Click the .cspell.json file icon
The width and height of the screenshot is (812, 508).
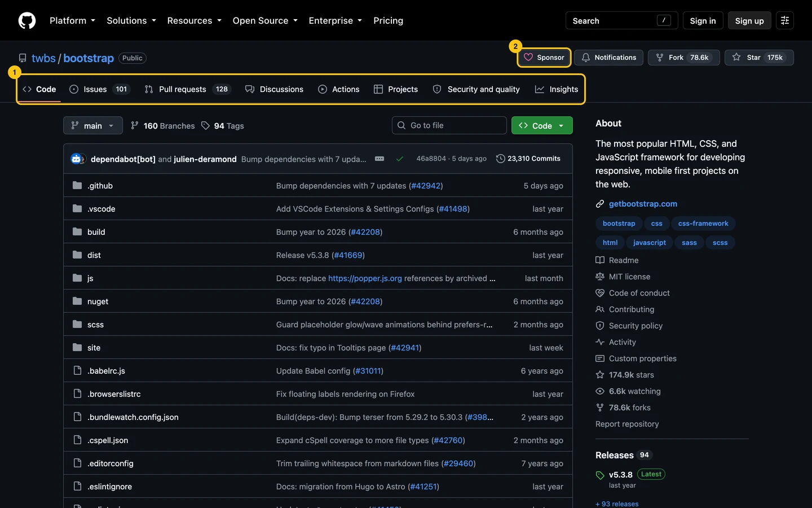pyautogui.click(x=77, y=440)
